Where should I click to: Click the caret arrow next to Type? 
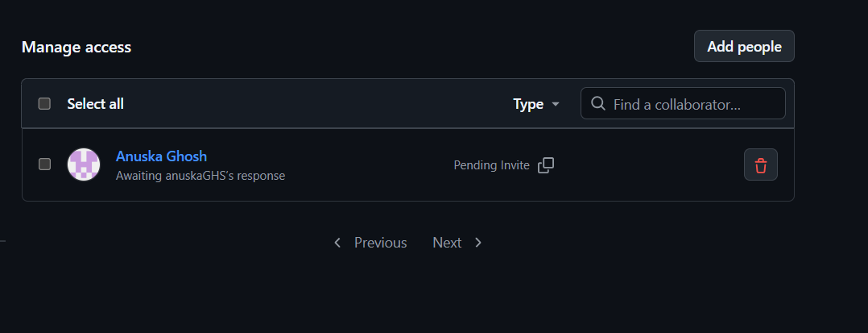pos(555,105)
